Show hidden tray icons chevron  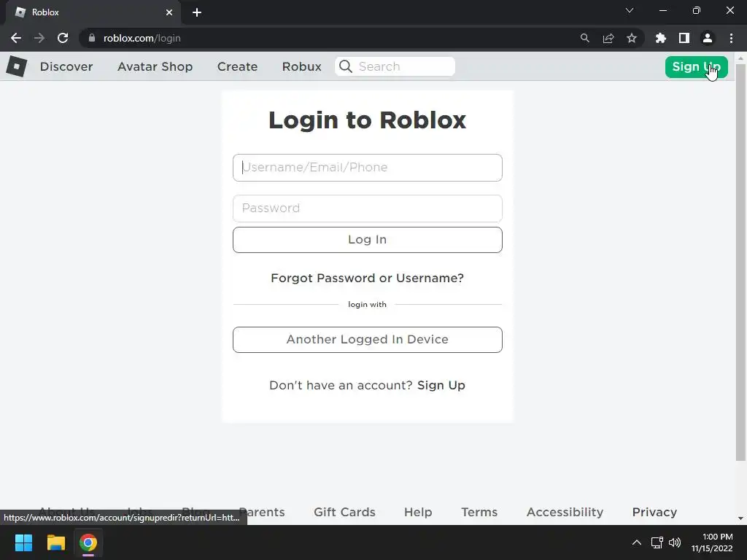click(x=636, y=542)
